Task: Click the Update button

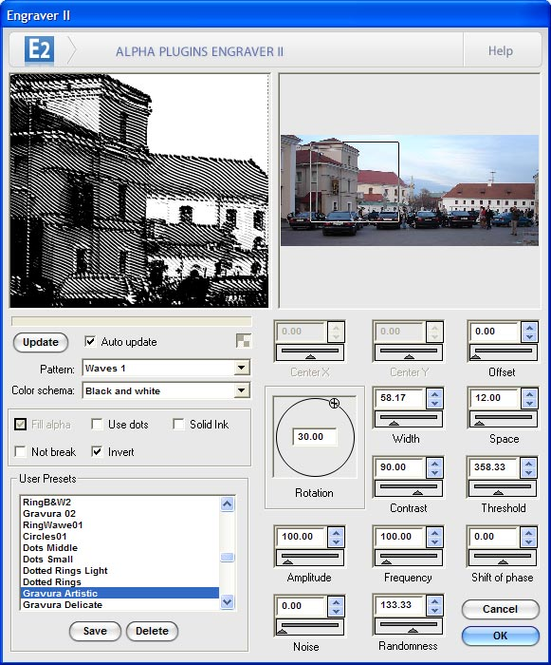Action: tap(40, 342)
